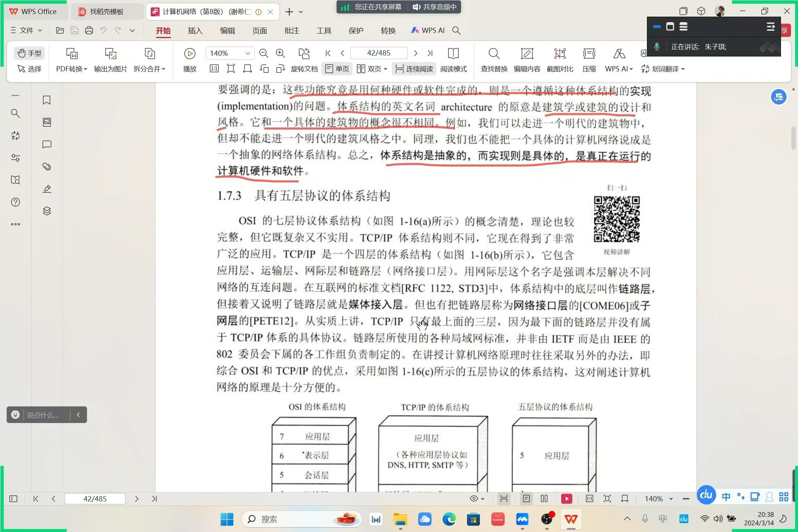Select the Hand tool mode
This screenshot has width=798, height=532.
[30, 53]
